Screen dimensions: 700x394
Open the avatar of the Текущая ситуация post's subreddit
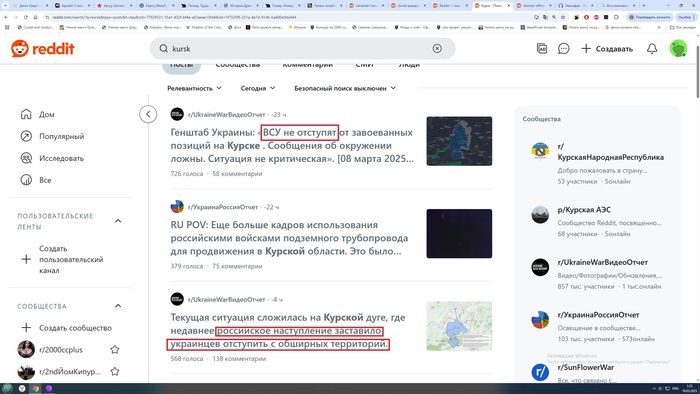177,299
